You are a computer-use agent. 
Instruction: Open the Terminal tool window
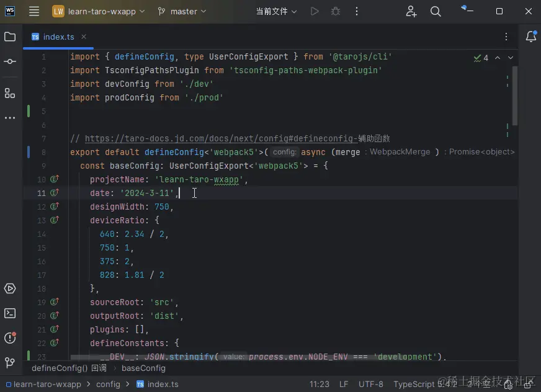10,313
